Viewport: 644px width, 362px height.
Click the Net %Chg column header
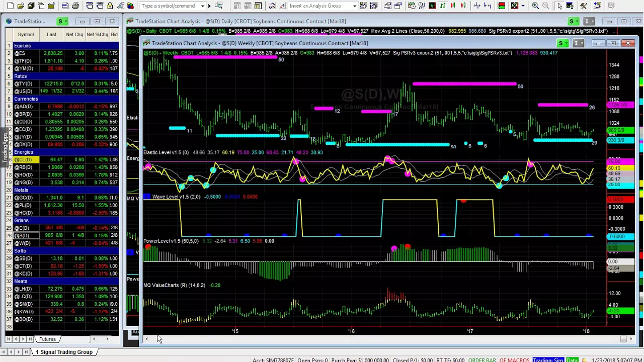point(97,35)
